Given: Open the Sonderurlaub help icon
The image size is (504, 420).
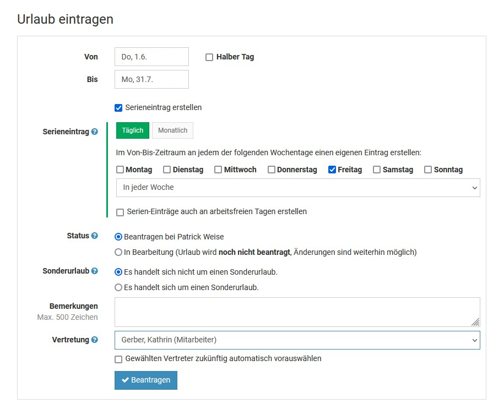Looking at the screenshot, I should tap(95, 271).
